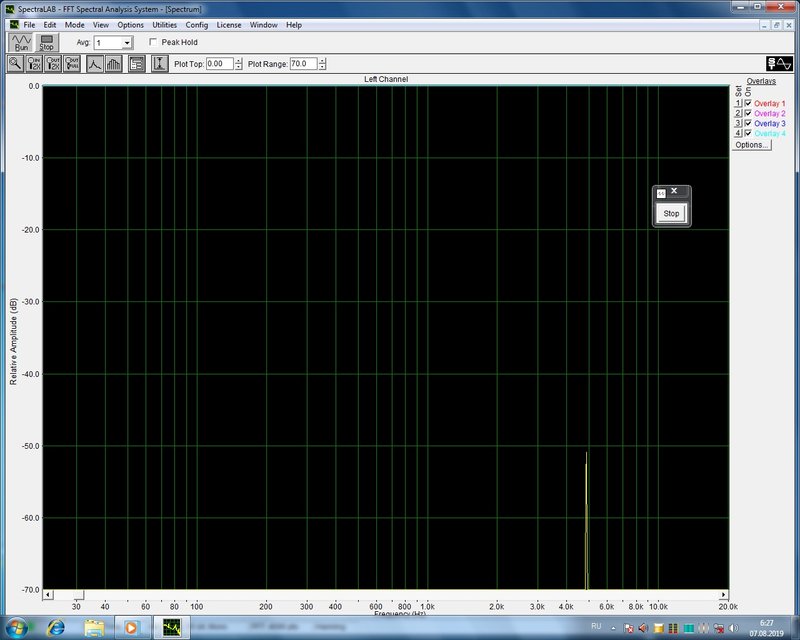Viewport: 800px width, 640px height.
Task: Open the Help menu
Action: point(294,24)
